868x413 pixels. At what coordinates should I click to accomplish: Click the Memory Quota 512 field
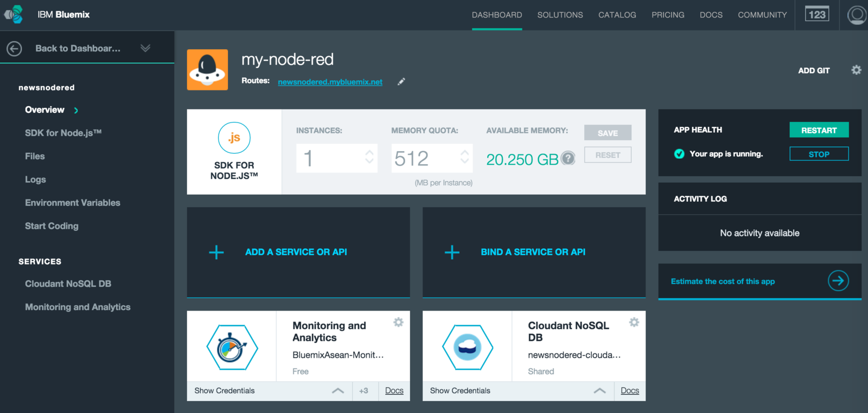432,158
